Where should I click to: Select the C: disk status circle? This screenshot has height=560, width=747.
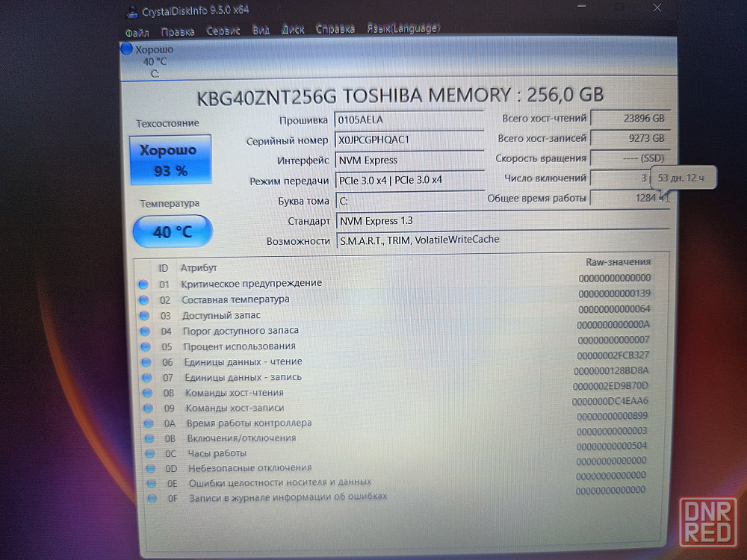(127, 49)
